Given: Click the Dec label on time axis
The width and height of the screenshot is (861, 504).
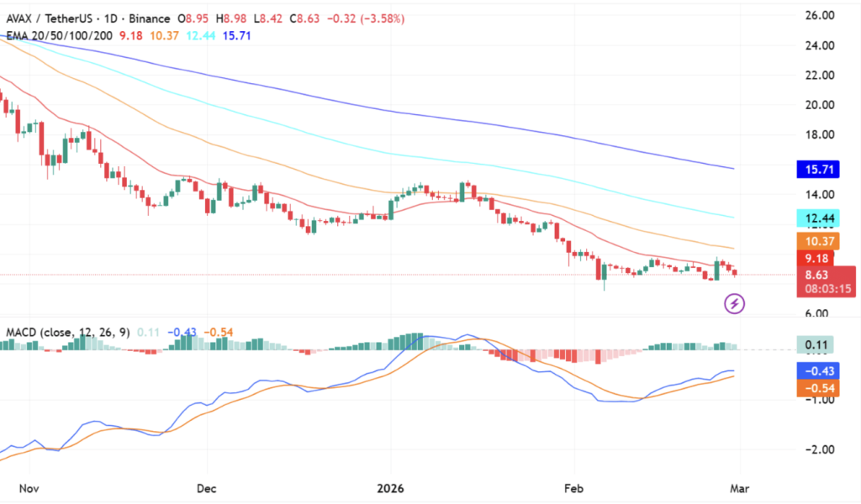Looking at the screenshot, I should point(206,487).
